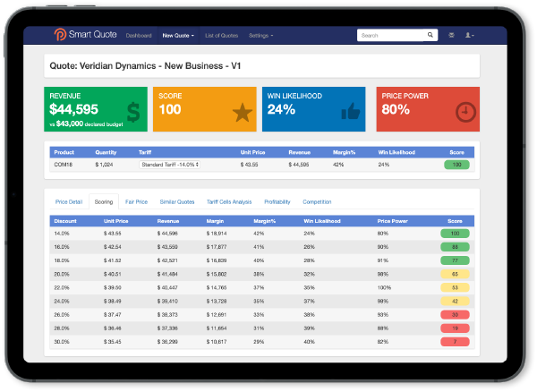This screenshot has width=537, height=392.
Task: Click the 26.0% discount cell
Action: coord(62,315)
